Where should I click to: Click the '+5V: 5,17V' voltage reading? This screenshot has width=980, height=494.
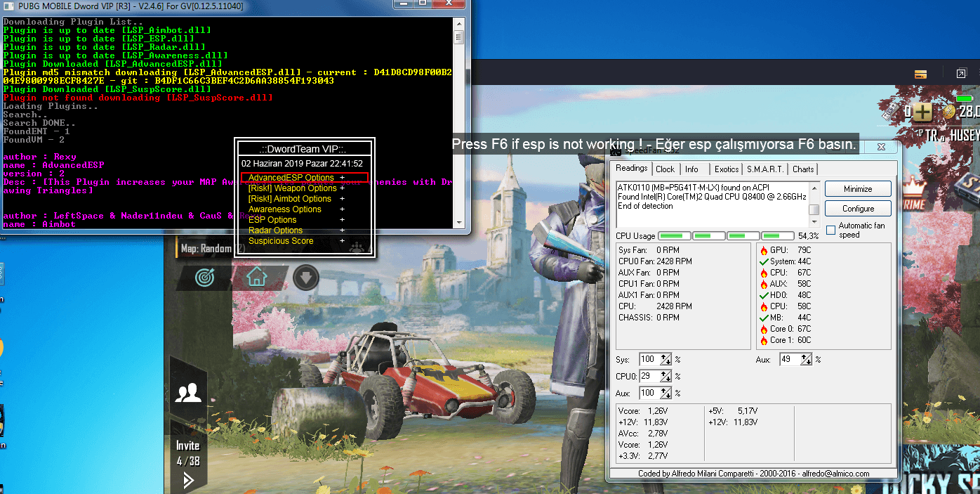click(x=733, y=410)
